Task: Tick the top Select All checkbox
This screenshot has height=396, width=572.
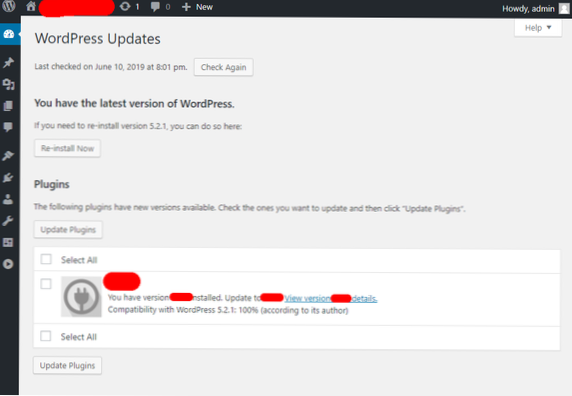Action: tap(46, 259)
